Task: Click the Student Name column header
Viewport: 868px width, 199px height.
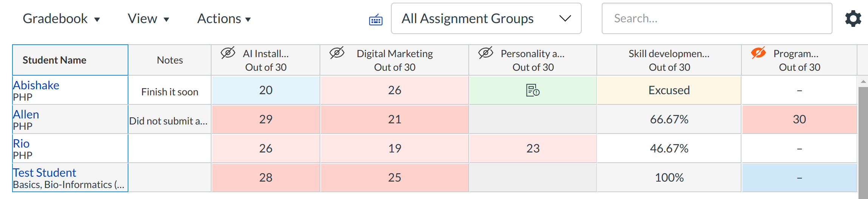Action: (54, 60)
